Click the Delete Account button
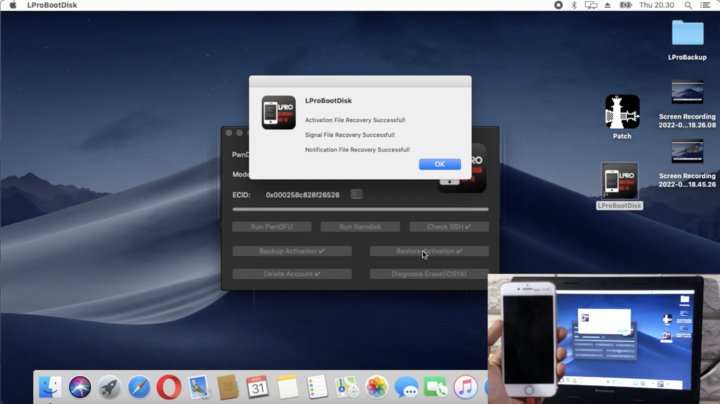This screenshot has width=720, height=404. pyautogui.click(x=292, y=274)
